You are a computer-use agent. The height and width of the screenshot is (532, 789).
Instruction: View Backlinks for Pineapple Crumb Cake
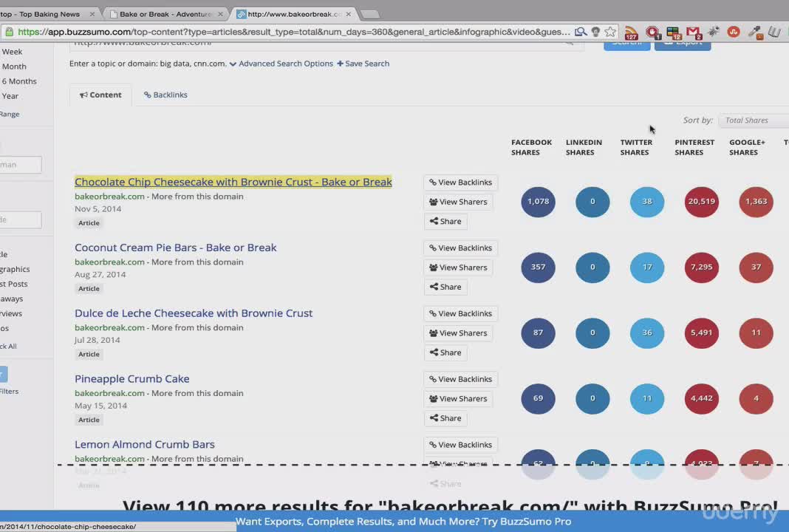pos(460,379)
